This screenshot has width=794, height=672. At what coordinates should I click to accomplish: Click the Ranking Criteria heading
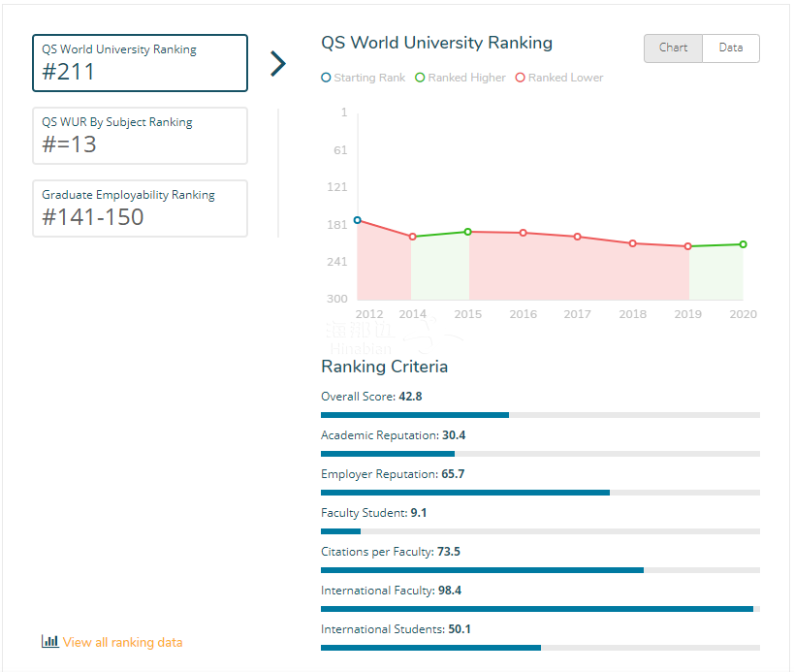pyautogui.click(x=384, y=367)
